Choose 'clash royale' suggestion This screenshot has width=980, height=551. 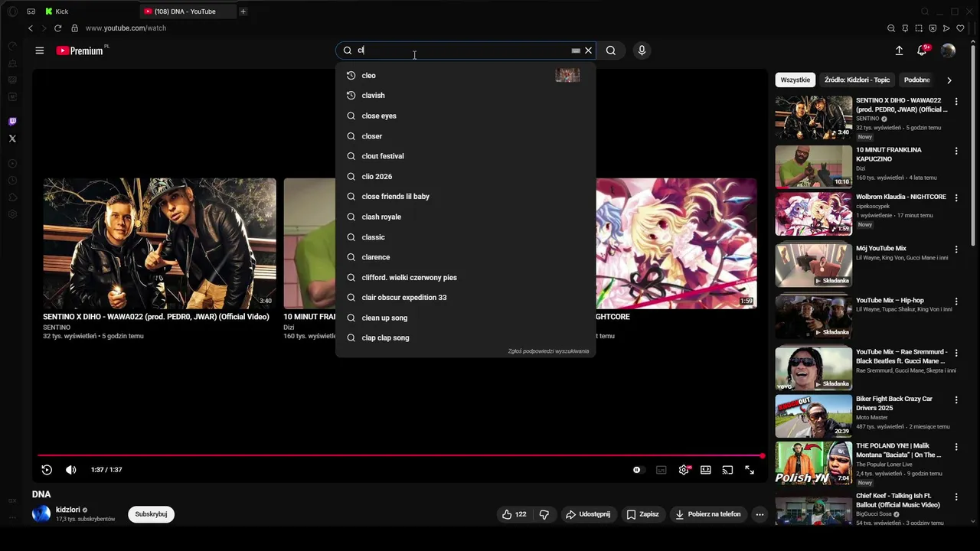point(465,217)
